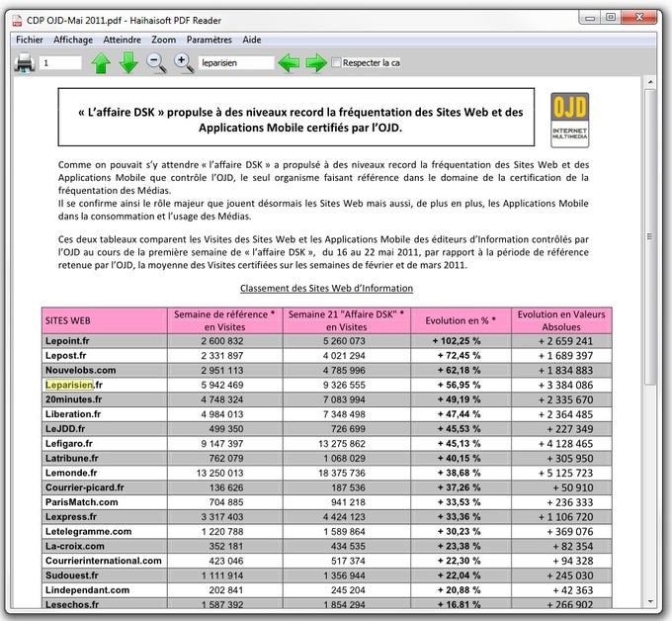This screenshot has width=672, height=621.
Task: Click the OJD Internet Multimedia logo
Action: (x=569, y=120)
